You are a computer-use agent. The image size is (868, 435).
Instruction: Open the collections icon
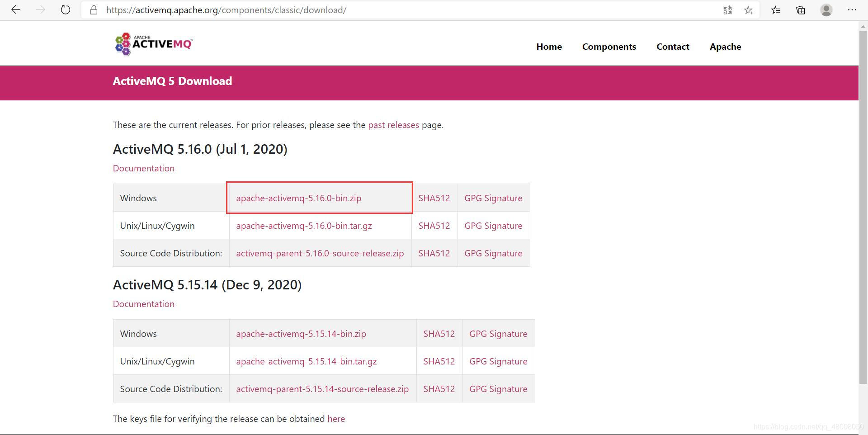click(x=801, y=10)
